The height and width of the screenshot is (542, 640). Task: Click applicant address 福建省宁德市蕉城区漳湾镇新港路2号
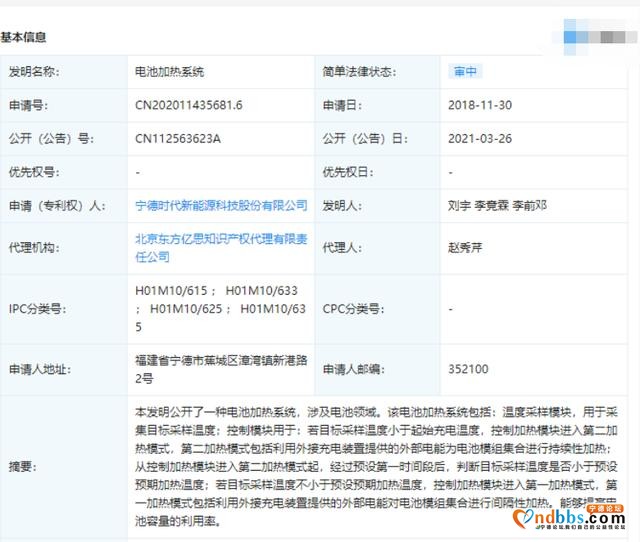[221, 369]
